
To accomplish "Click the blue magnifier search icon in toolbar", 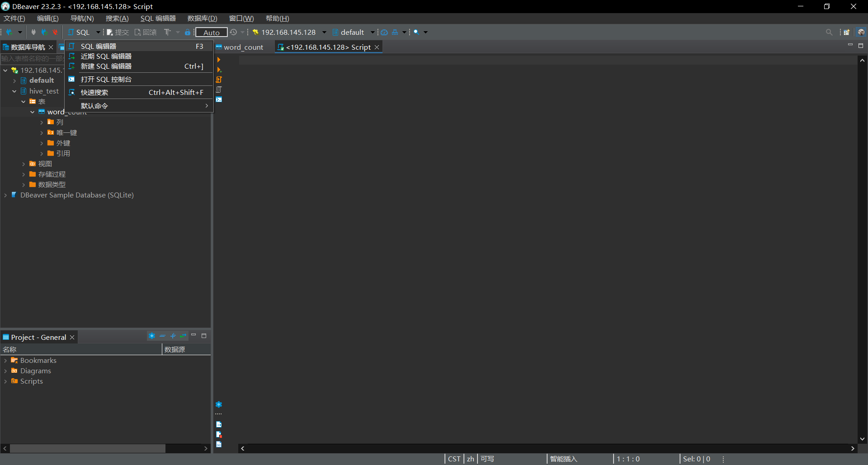I will [416, 32].
